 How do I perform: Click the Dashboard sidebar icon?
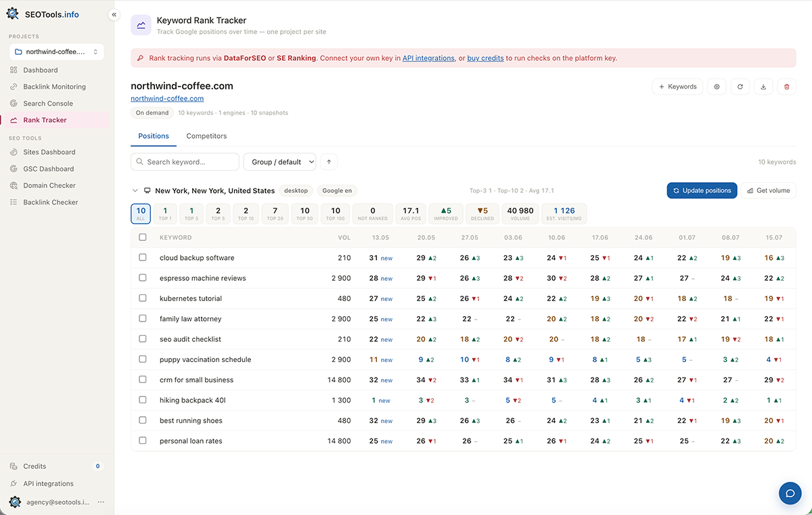(x=14, y=70)
